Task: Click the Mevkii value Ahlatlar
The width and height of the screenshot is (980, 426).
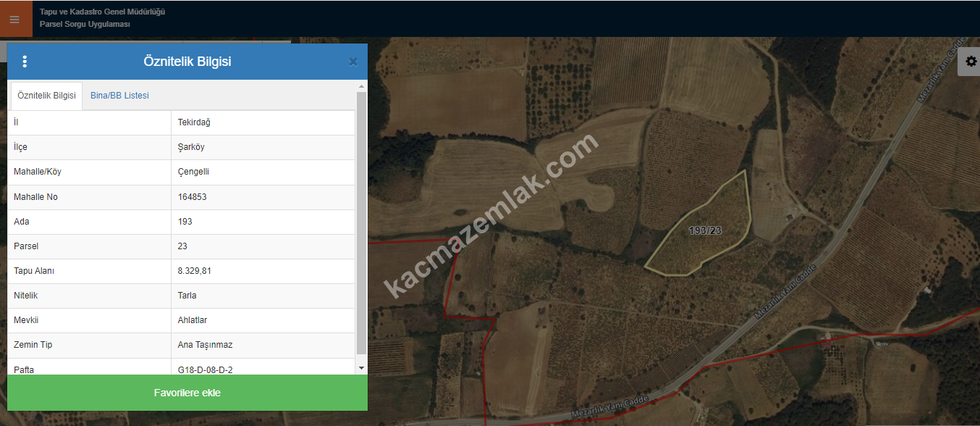Action: pyautogui.click(x=193, y=320)
